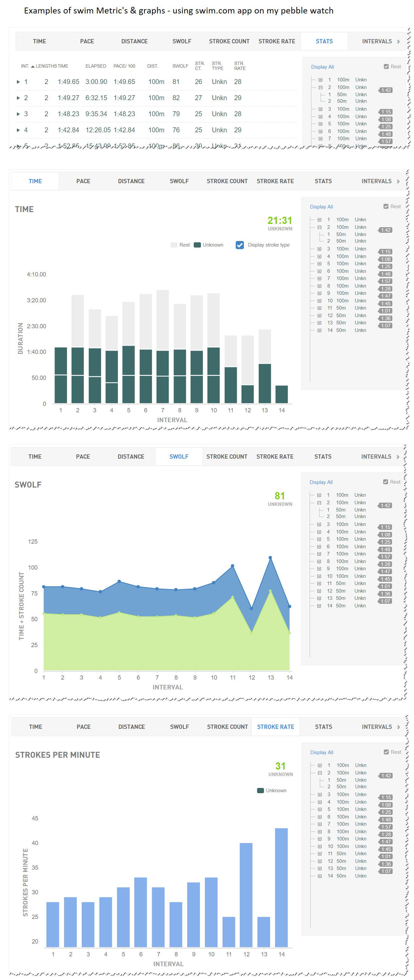Click Unknown legend icon in Strokes Per Minute chart

click(x=261, y=791)
